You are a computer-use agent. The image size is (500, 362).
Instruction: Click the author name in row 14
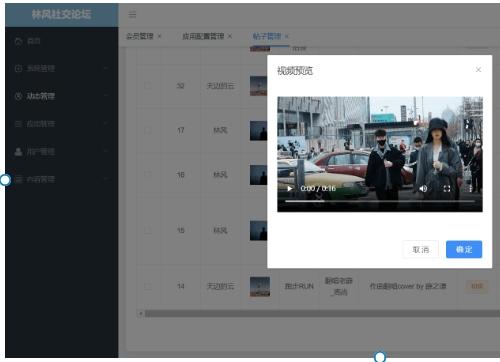click(220, 286)
